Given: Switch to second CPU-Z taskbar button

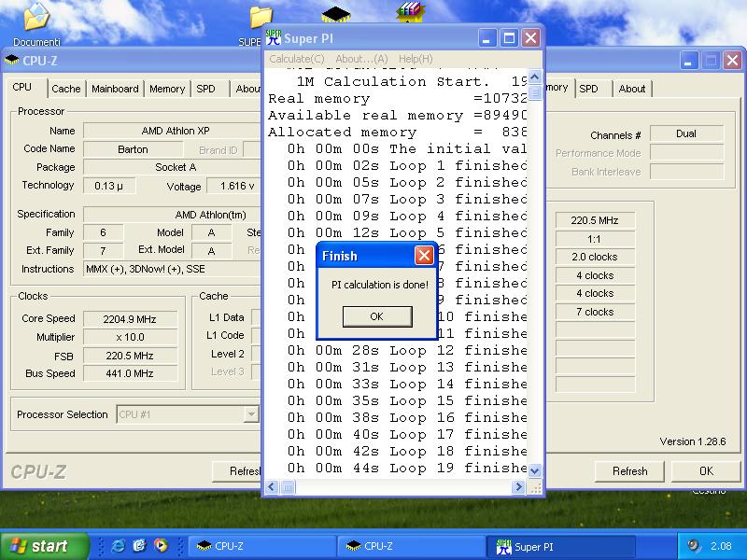Looking at the screenshot, I should click(x=411, y=546).
